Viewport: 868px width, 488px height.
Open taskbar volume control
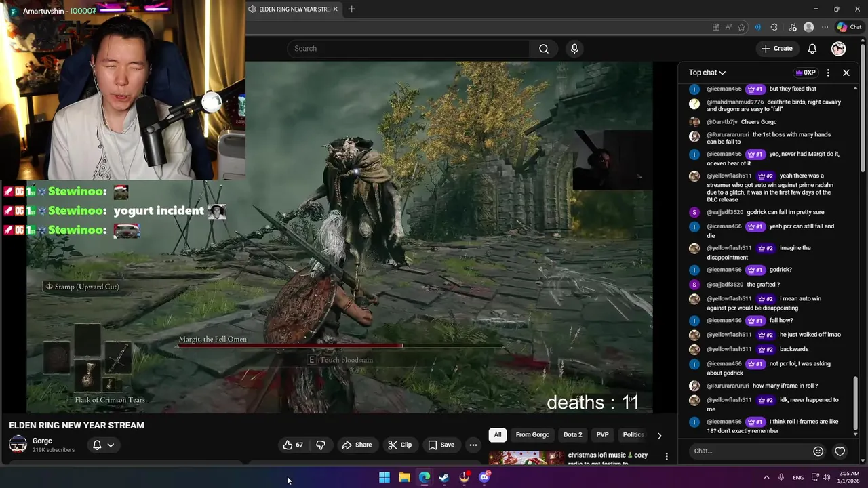[826, 477]
